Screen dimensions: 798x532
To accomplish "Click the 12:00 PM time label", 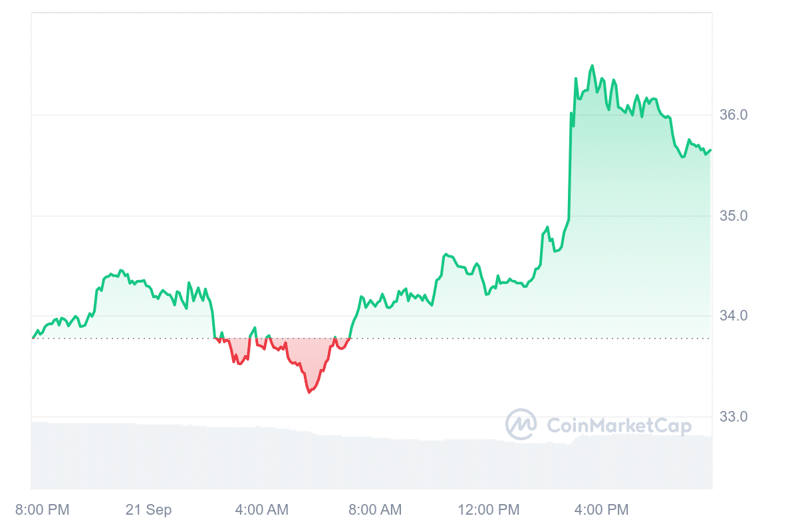I will pyautogui.click(x=488, y=510).
